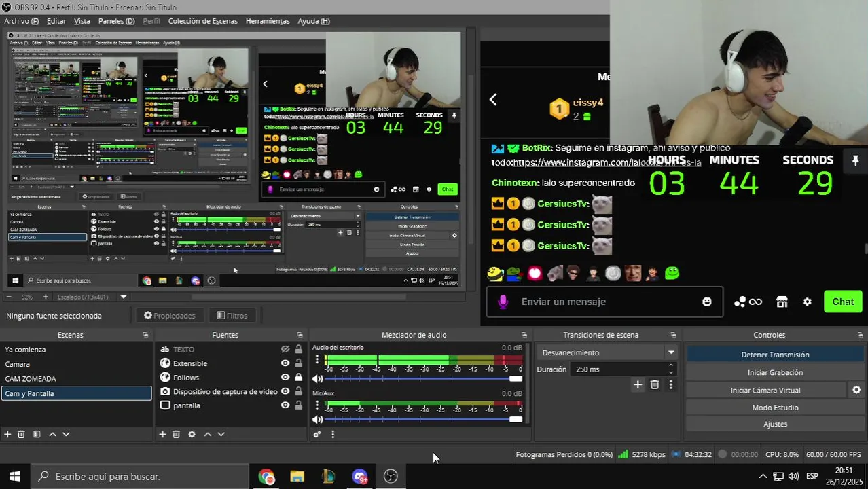The width and height of the screenshot is (868, 489).
Task: Open the Archivo menu
Action: click(21, 21)
